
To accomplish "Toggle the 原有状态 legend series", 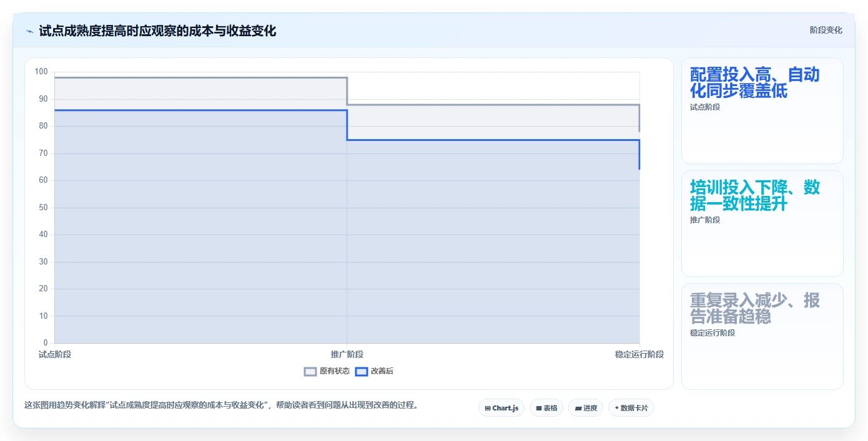I will (x=327, y=371).
